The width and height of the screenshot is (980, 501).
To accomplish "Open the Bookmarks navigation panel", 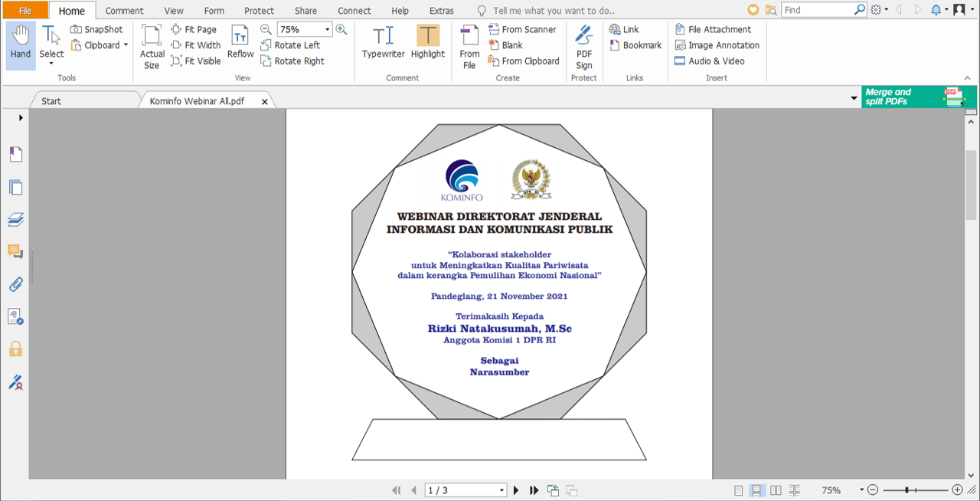I will [15, 154].
